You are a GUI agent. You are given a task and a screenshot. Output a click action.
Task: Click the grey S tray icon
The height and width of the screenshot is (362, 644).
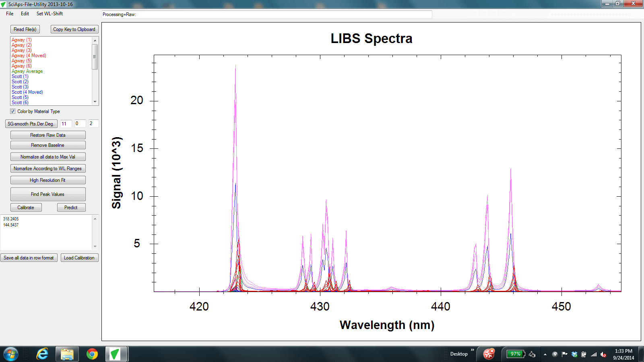(555, 354)
